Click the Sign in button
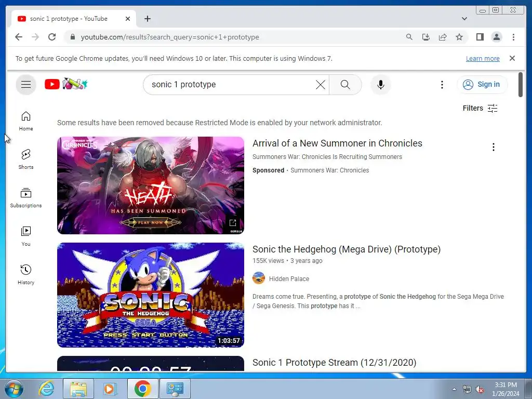Screen dimensions: 532x399 482,85
